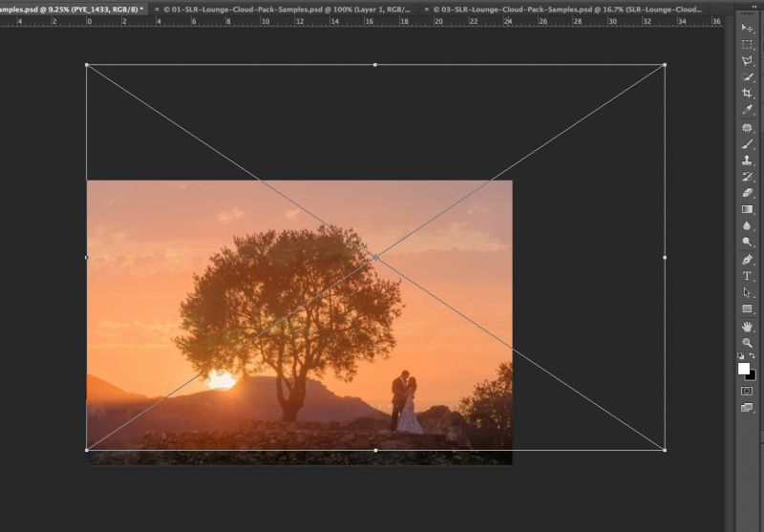Screen dimensions: 764x532
Task: Select the Rectangular Marquee tool
Action: 747,44
